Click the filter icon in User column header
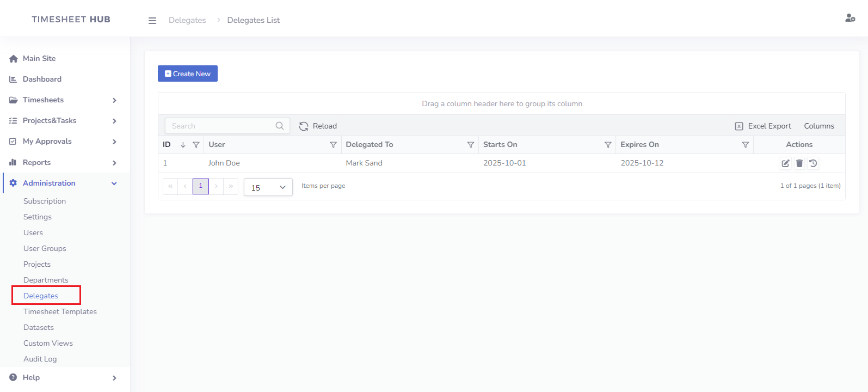This screenshot has width=868, height=392. tap(333, 145)
